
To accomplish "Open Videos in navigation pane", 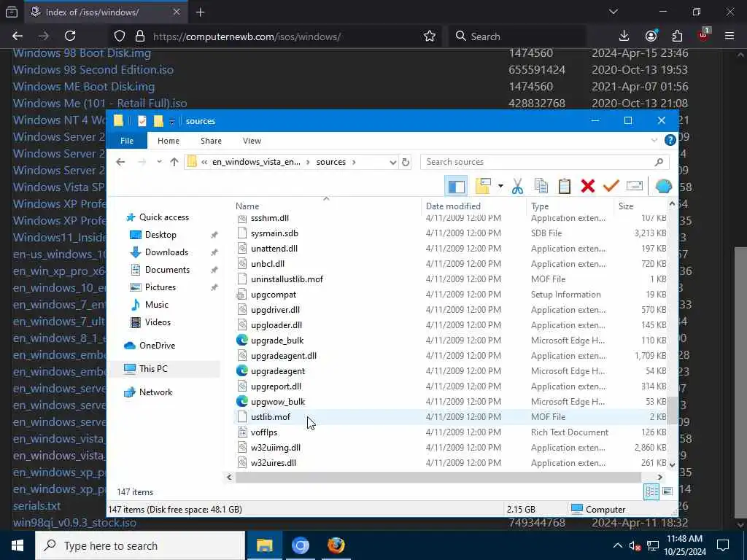I will (x=158, y=322).
